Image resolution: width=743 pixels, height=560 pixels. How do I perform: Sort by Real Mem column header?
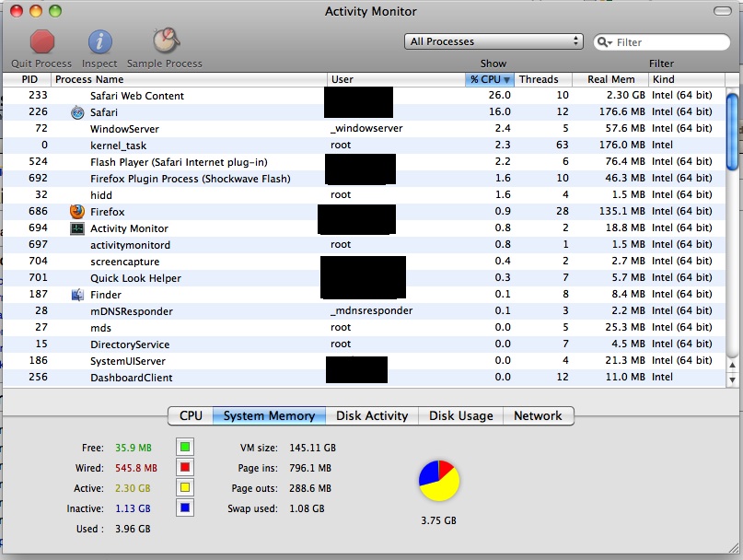pos(610,79)
